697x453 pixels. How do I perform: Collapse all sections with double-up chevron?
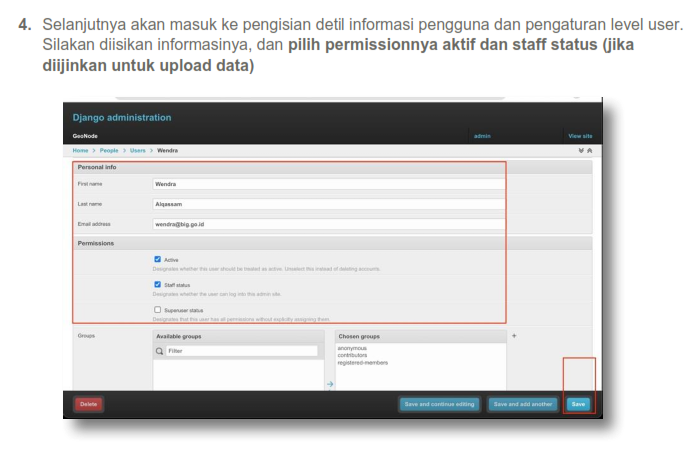click(589, 150)
